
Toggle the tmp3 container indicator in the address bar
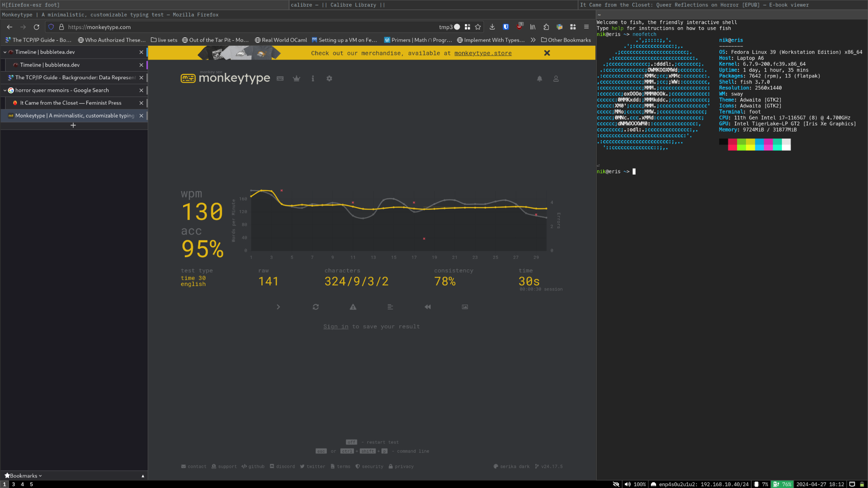449,27
